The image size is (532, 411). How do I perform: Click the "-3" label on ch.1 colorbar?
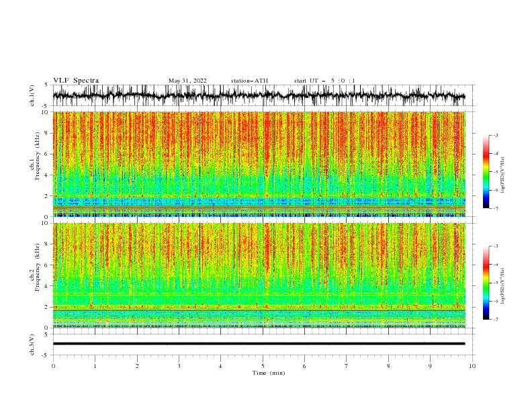point(496,136)
